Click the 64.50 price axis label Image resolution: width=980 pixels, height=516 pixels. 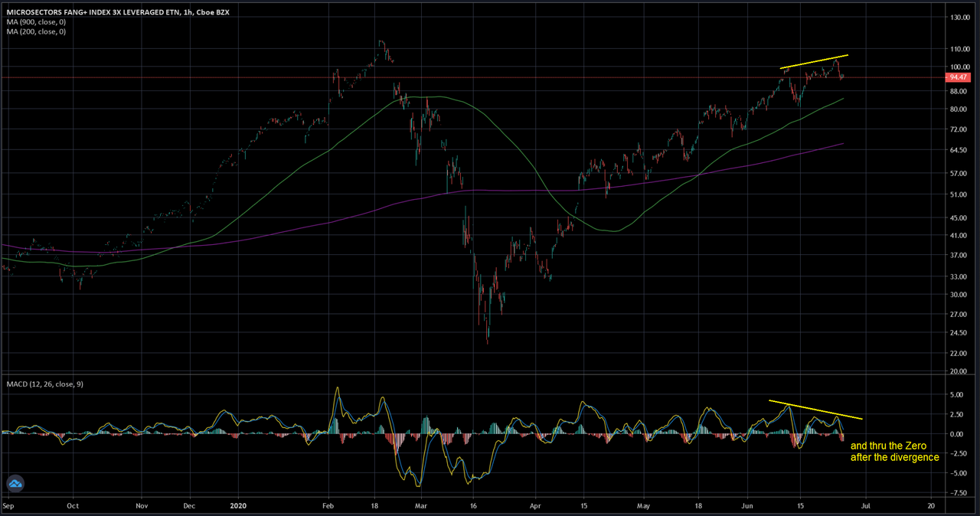958,150
